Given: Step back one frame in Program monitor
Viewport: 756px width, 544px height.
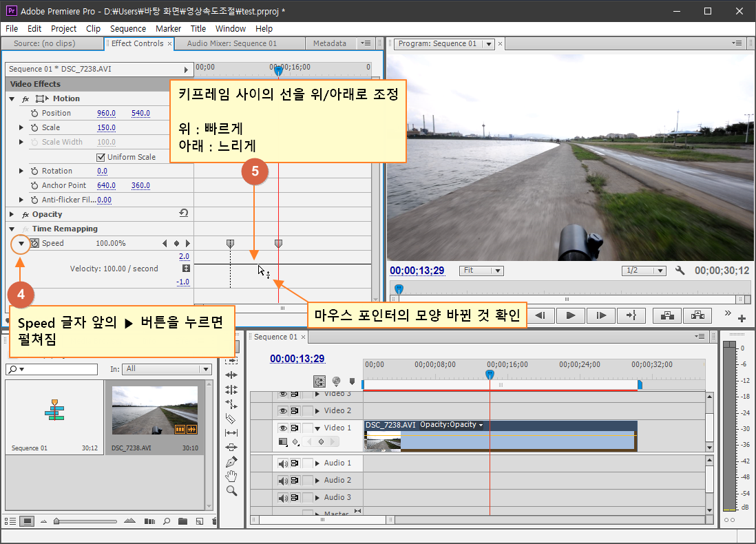Looking at the screenshot, I should [x=540, y=315].
